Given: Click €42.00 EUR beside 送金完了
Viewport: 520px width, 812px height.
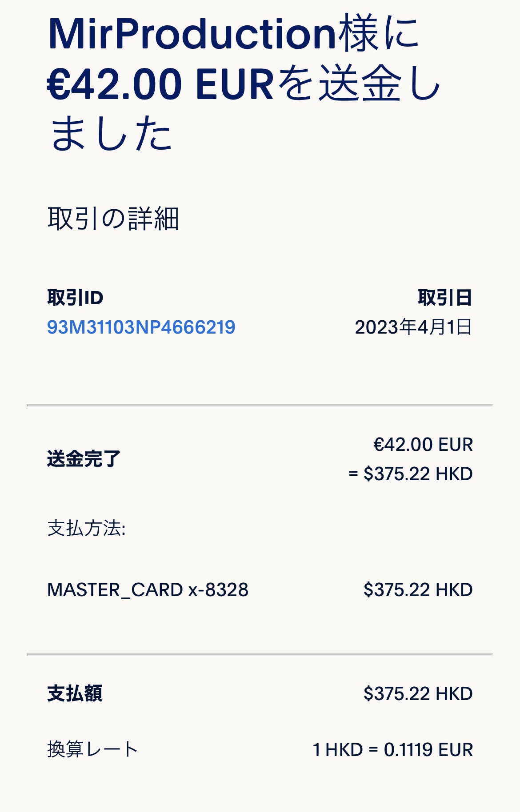Looking at the screenshot, I should point(423,445).
